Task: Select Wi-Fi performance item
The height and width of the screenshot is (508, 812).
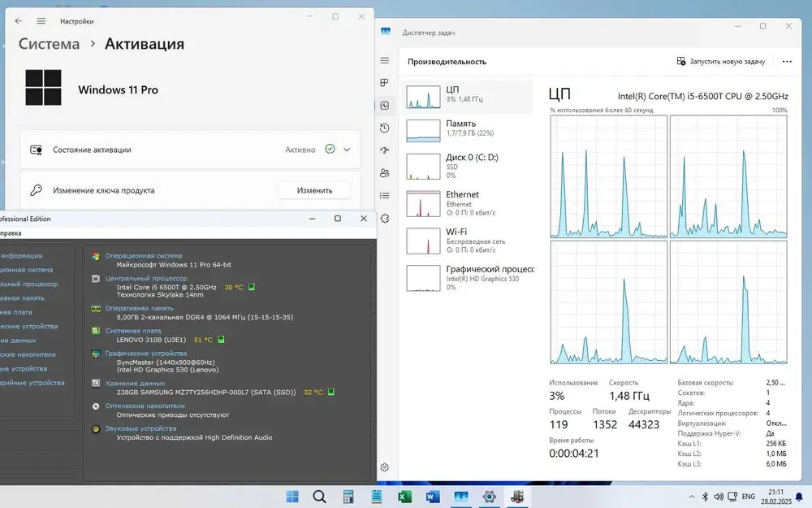Action: tap(469, 241)
